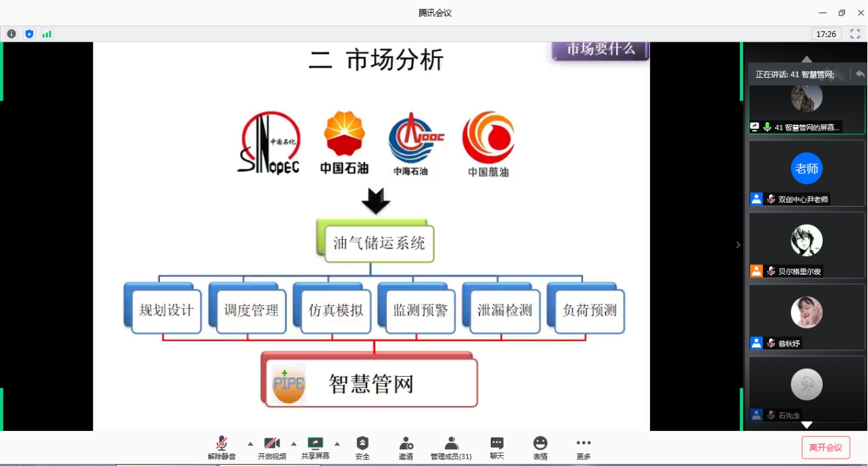Turn on camera with 开启视频

point(271,448)
